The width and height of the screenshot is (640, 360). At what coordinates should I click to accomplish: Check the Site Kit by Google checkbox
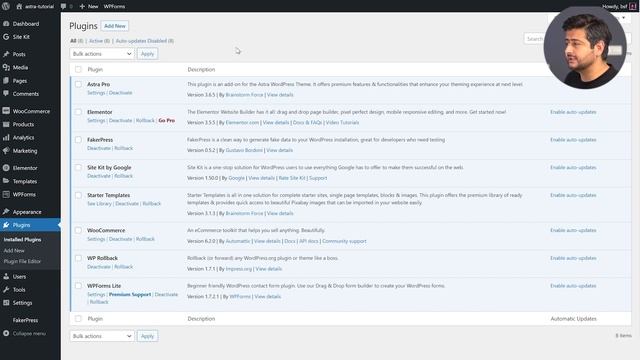click(78, 167)
